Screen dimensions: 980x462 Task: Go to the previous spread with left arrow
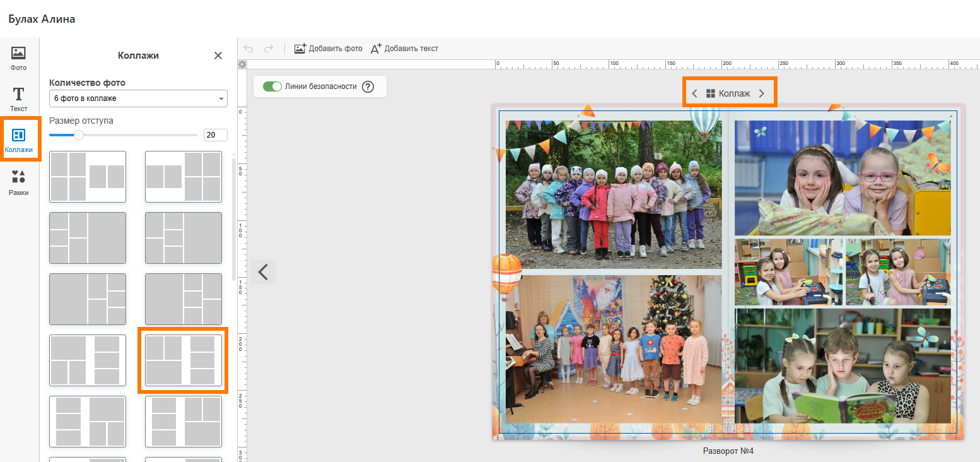(x=263, y=272)
